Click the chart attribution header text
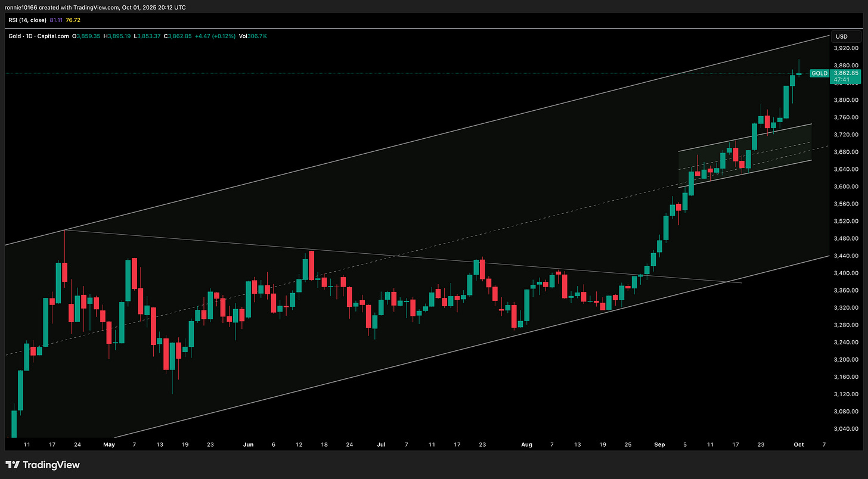The image size is (868, 479). [x=95, y=7]
